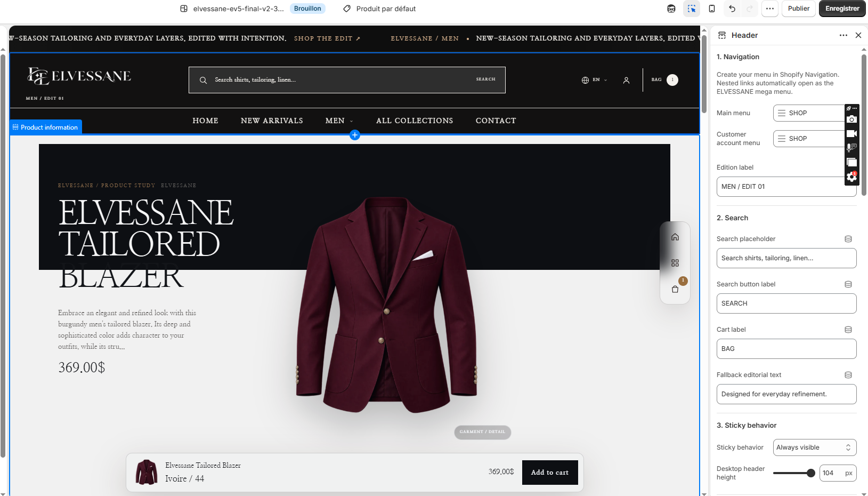Image resolution: width=868 pixels, height=496 pixels.
Task: Click the GARMENT / DETAIL pill
Action: pyautogui.click(x=483, y=432)
